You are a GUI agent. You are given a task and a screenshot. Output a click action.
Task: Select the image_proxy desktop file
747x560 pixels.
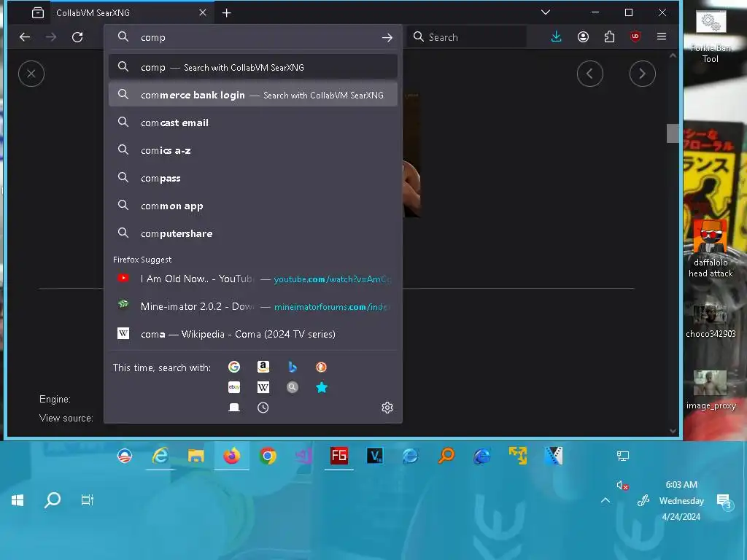click(x=711, y=391)
